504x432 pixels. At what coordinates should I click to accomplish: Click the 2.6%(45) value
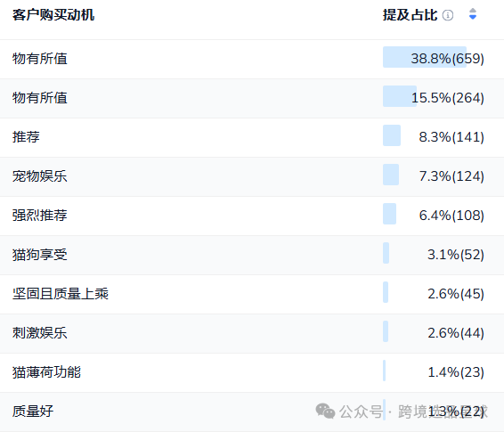click(456, 294)
